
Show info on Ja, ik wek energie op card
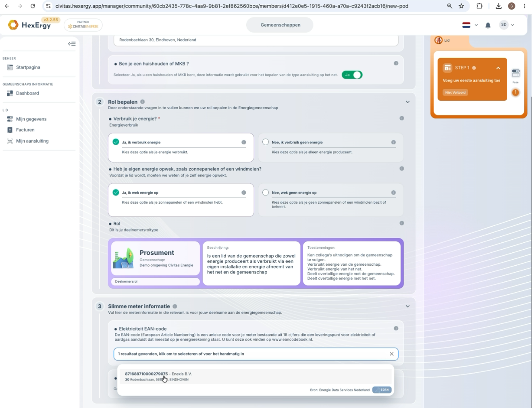(x=243, y=192)
